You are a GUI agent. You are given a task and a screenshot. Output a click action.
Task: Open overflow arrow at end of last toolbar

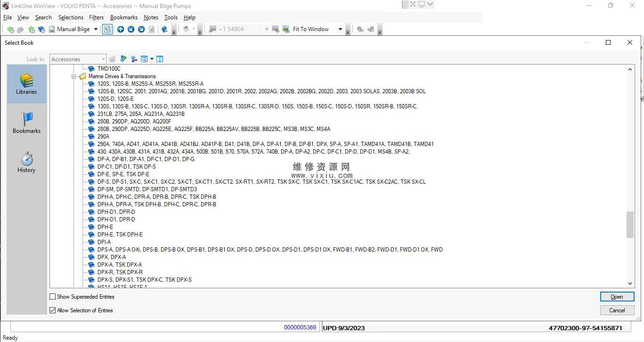coord(380,31)
